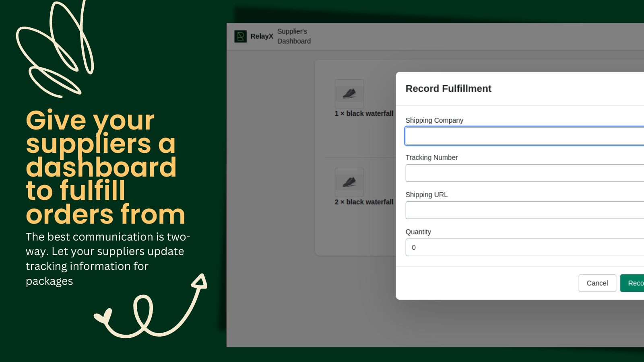Click the Shipping URL label

(426, 195)
